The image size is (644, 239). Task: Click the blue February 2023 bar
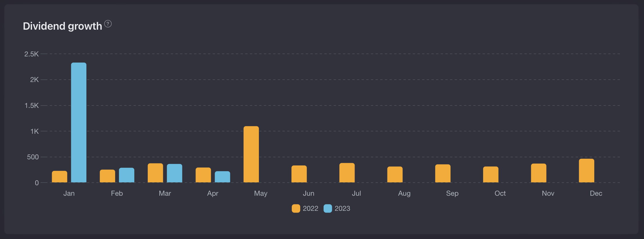click(127, 175)
